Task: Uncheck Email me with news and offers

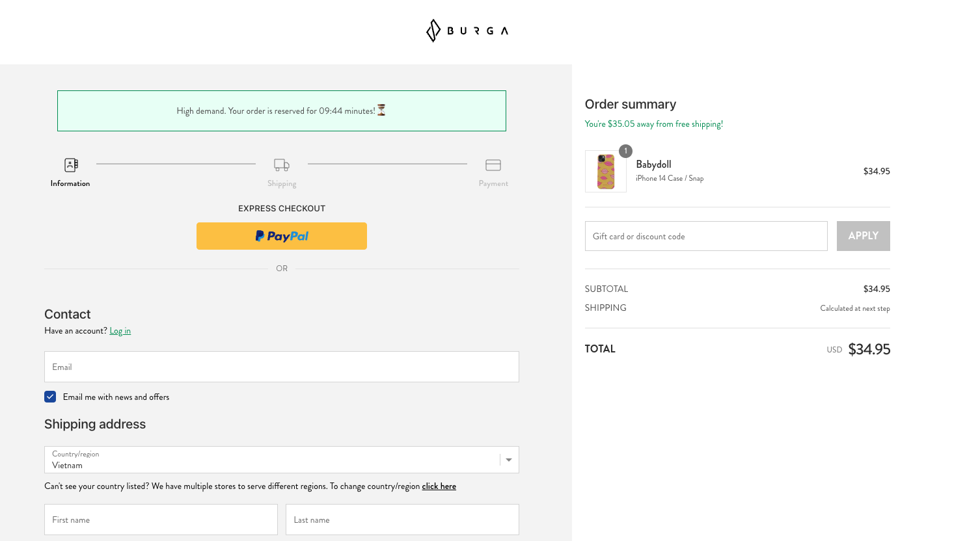Action: click(x=50, y=397)
